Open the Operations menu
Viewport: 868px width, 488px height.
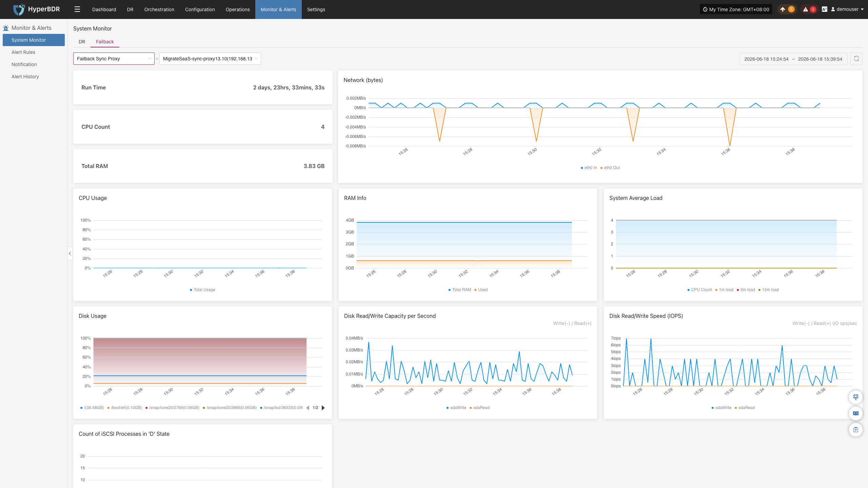(238, 9)
